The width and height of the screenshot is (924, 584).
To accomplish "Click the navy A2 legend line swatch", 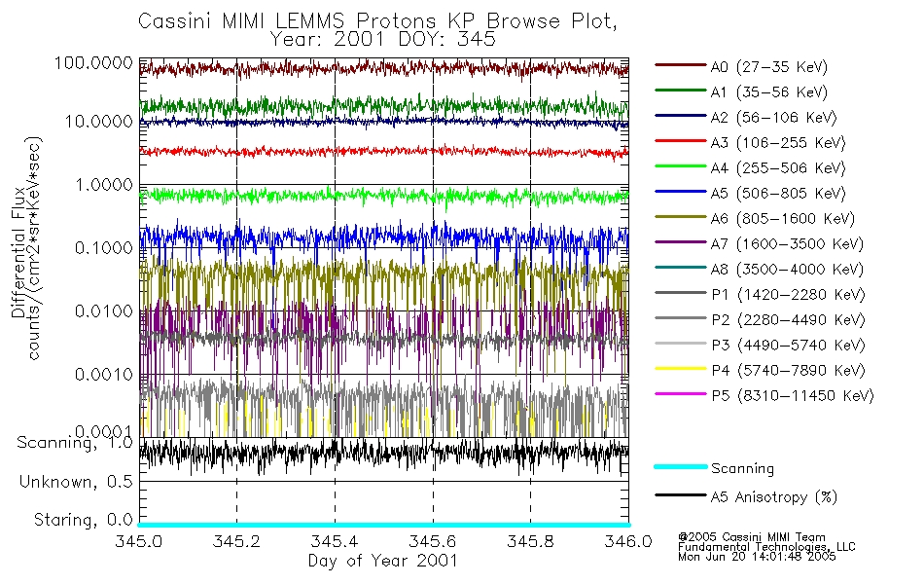I will pos(680,116).
